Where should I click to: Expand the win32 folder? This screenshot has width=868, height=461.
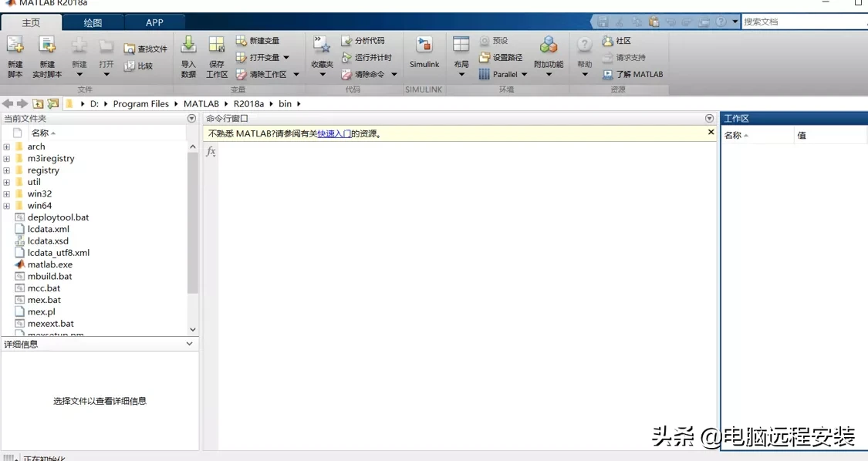pos(7,193)
